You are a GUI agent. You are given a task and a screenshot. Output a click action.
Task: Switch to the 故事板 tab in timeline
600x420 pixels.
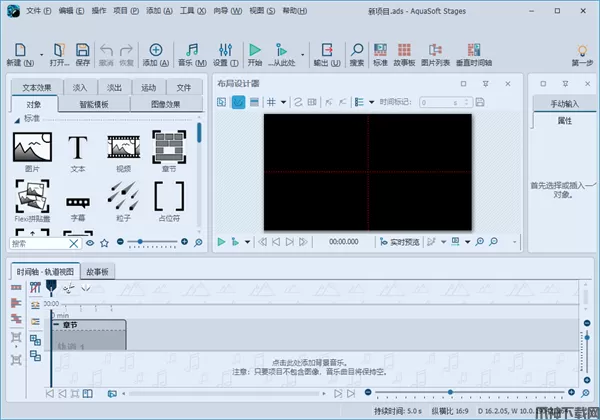(x=98, y=271)
